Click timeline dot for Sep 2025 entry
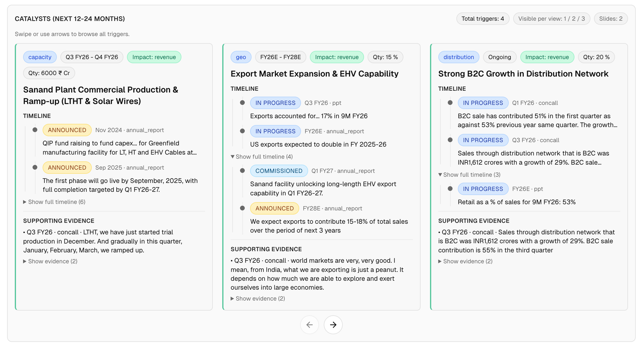 click(x=35, y=167)
